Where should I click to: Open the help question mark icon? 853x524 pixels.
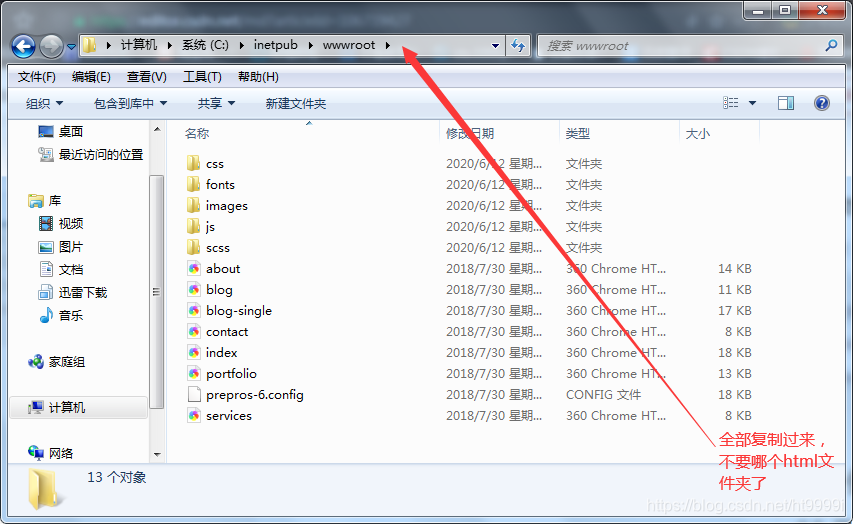[x=821, y=103]
